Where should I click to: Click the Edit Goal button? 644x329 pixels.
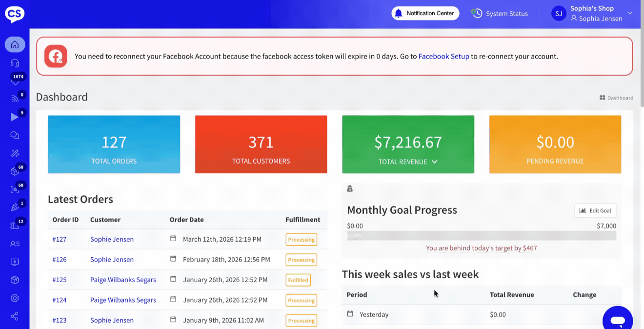pos(595,210)
